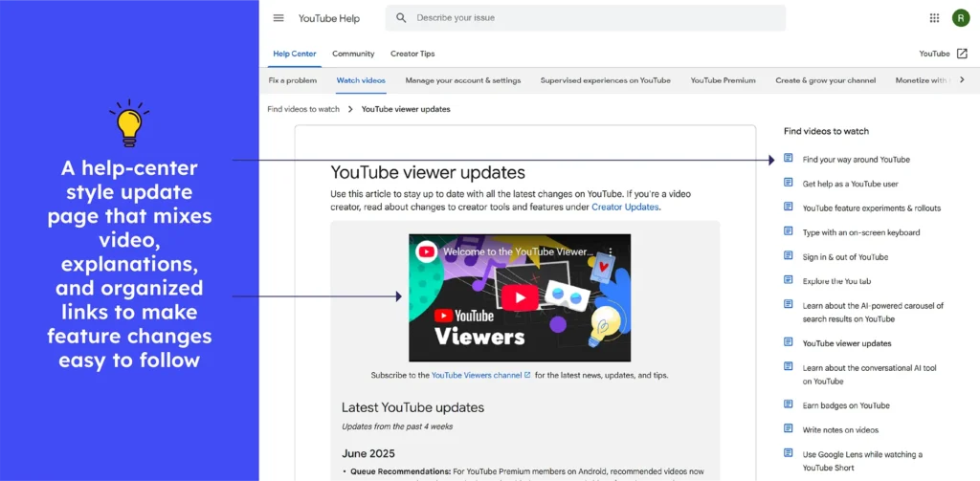Click the Describe your issue search field
980x481 pixels.
[586, 18]
